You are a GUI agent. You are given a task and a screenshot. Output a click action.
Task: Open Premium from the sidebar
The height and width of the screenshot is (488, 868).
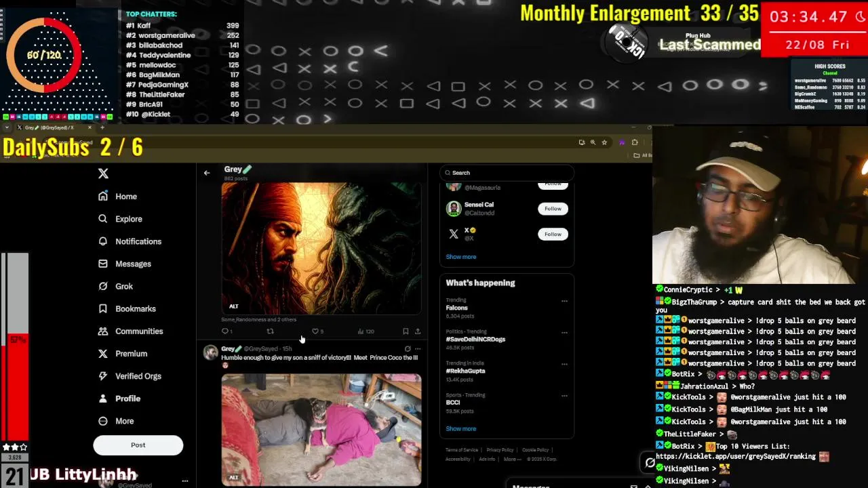click(x=122, y=353)
